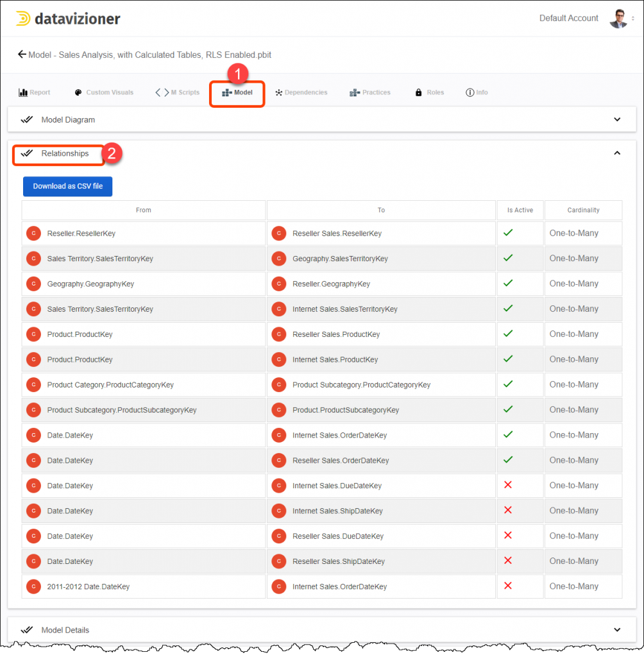
Task: Click column icon beside Reseller Sales.ProductKey
Action: coord(278,334)
